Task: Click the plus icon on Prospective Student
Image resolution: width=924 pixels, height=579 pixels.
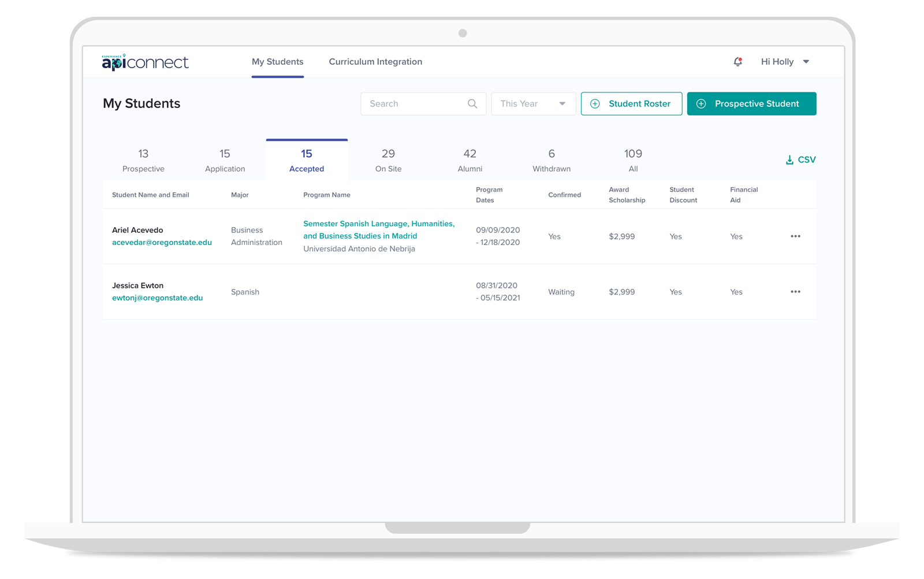Action: click(701, 104)
